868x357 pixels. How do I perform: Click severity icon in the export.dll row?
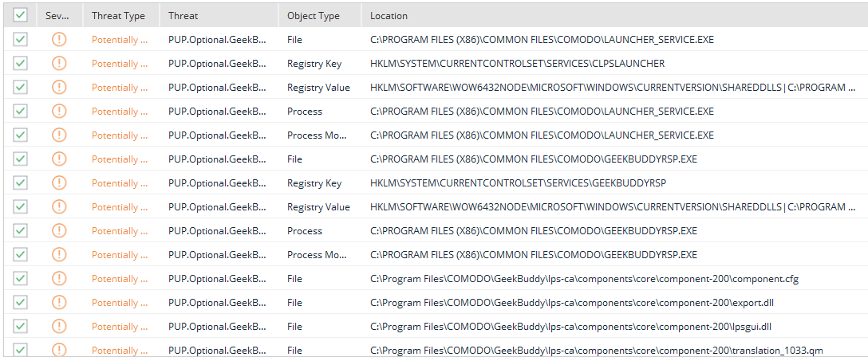pos(59,302)
